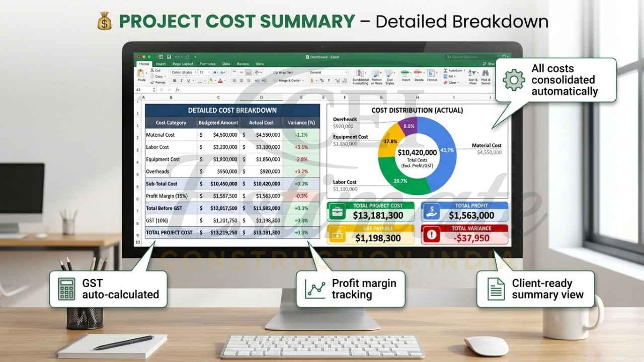Click the AutoSum button
644x362 pixels.
pos(453,70)
